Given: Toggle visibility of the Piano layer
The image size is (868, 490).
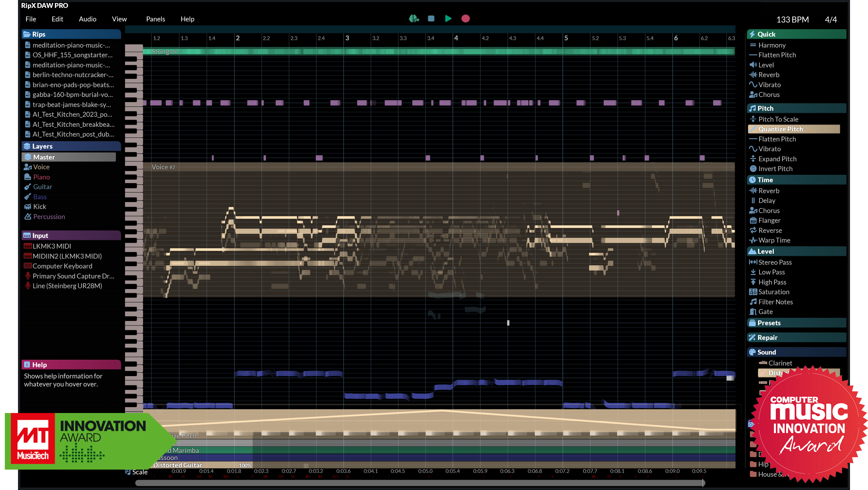Looking at the screenshot, I should pyautogui.click(x=41, y=177).
